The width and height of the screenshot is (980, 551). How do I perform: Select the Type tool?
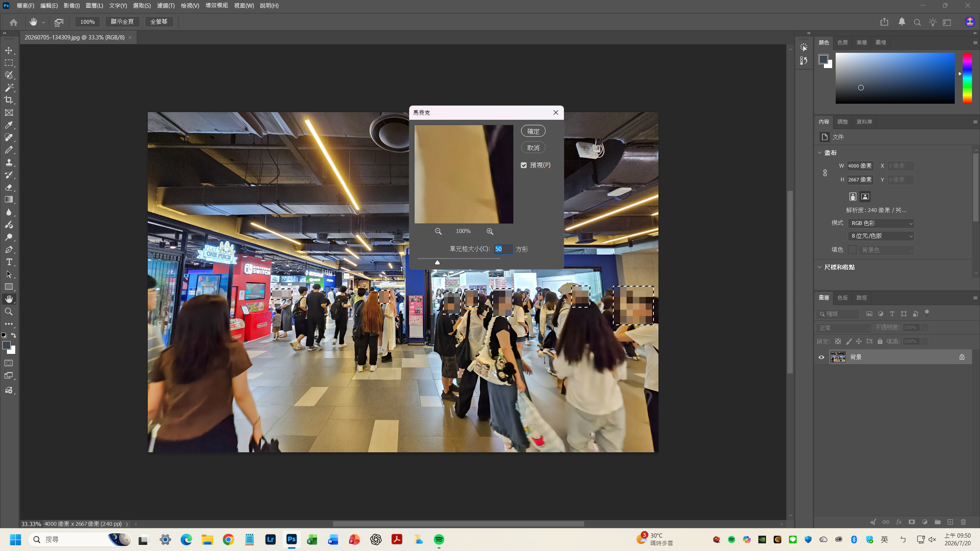tap(9, 262)
